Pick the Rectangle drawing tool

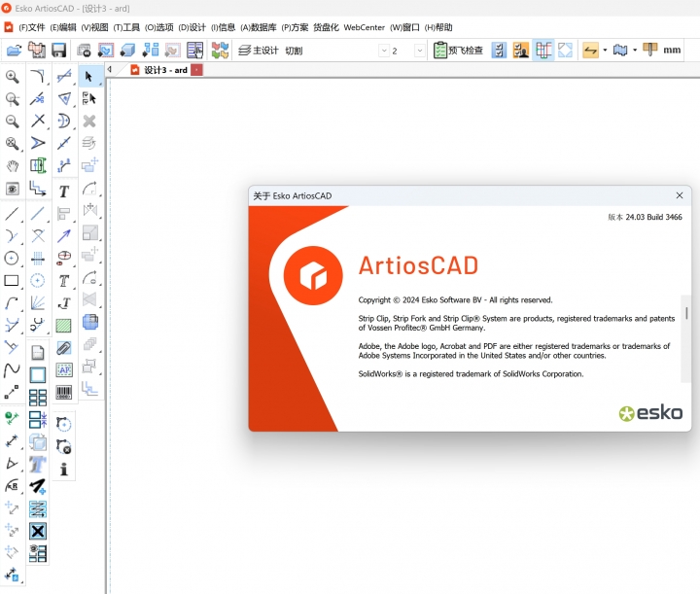12,281
